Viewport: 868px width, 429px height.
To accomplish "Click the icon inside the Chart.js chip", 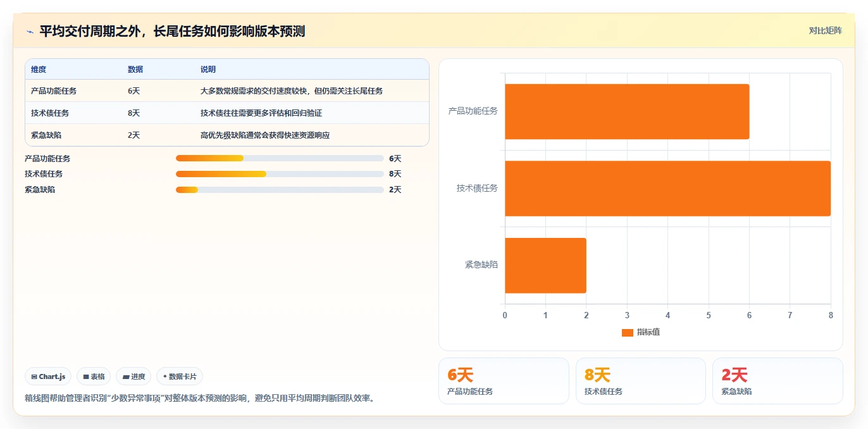I will [x=34, y=376].
